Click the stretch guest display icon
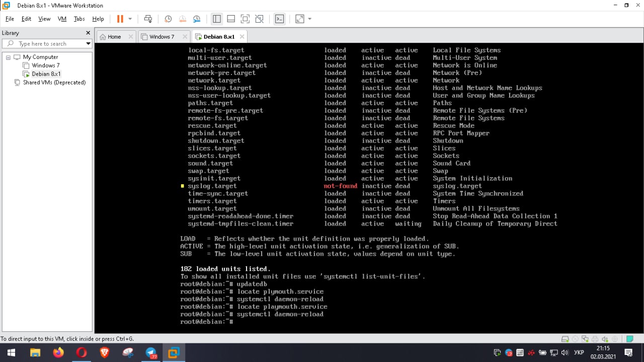This screenshot has width=644, height=362. [x=299, y=19]
